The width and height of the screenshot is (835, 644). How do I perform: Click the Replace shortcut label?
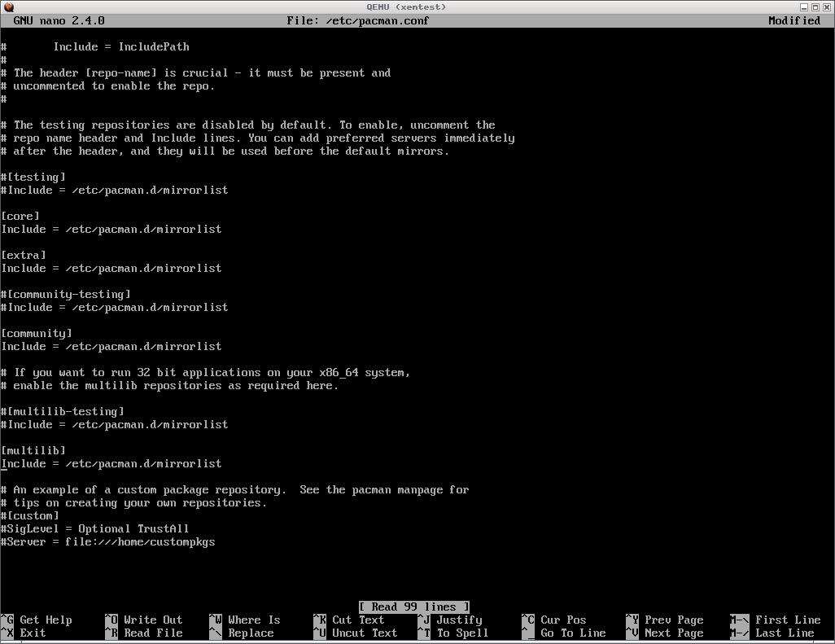pos(251,633)
